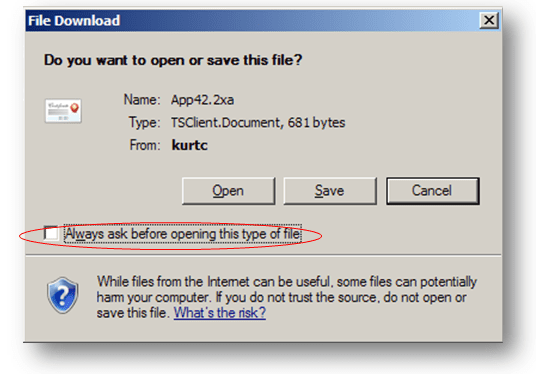This screenshot has height=374, width=536.
Task: Click the kurtc source name
Action: (x=190, y=145)
